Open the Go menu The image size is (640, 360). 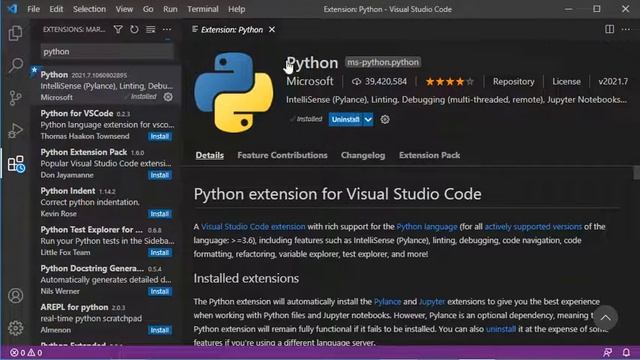(148, 9)
